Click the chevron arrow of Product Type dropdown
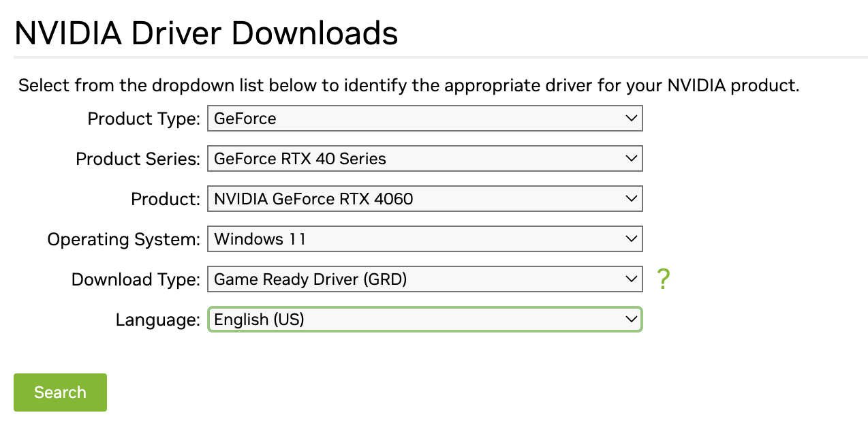The height and width of the screenshot is (432, 868). point(630,119)
